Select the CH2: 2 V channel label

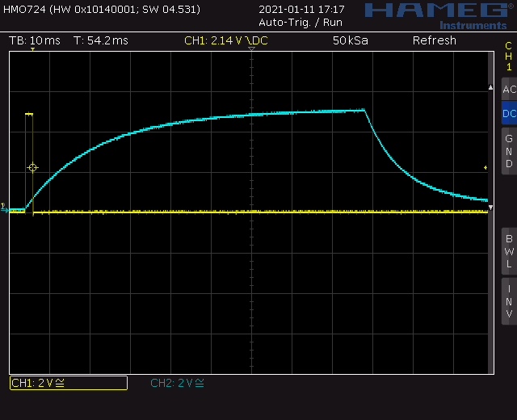[x=178, y=383]
